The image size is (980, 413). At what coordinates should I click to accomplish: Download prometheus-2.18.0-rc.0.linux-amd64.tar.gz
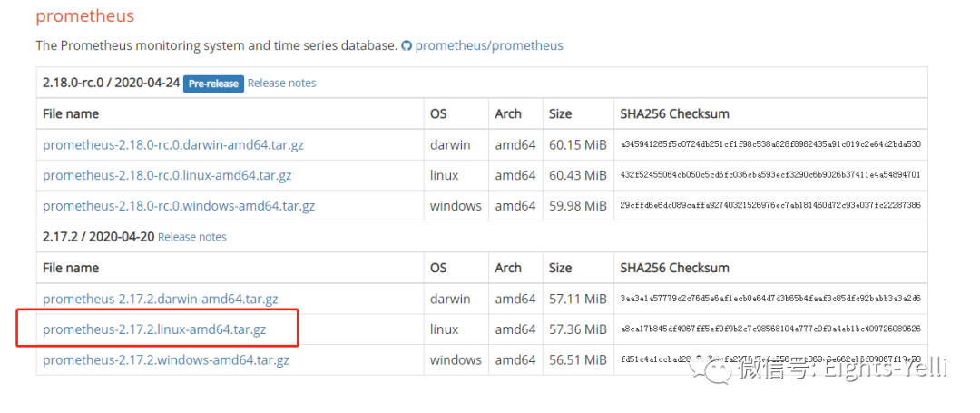pyautogui.click(x=167, y=175)
